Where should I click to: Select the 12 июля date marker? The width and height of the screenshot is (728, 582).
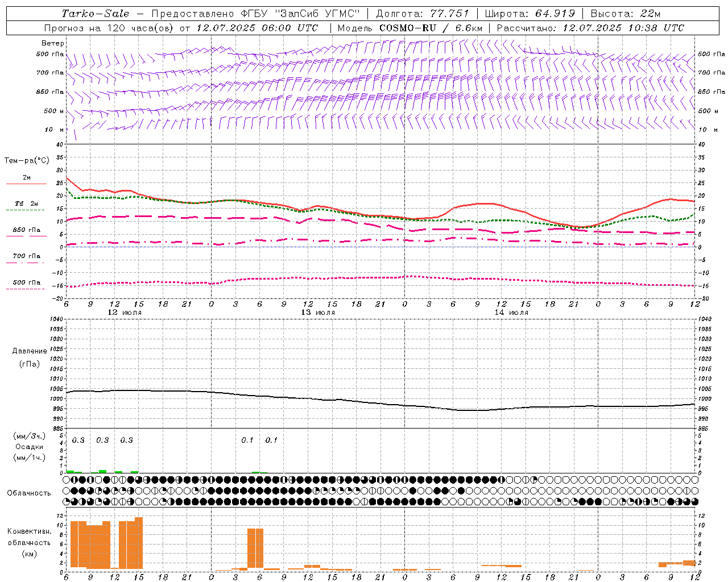click(125, 313)
